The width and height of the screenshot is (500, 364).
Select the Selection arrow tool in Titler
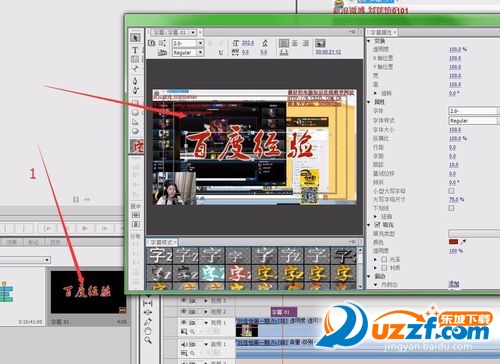click(135, 37)
